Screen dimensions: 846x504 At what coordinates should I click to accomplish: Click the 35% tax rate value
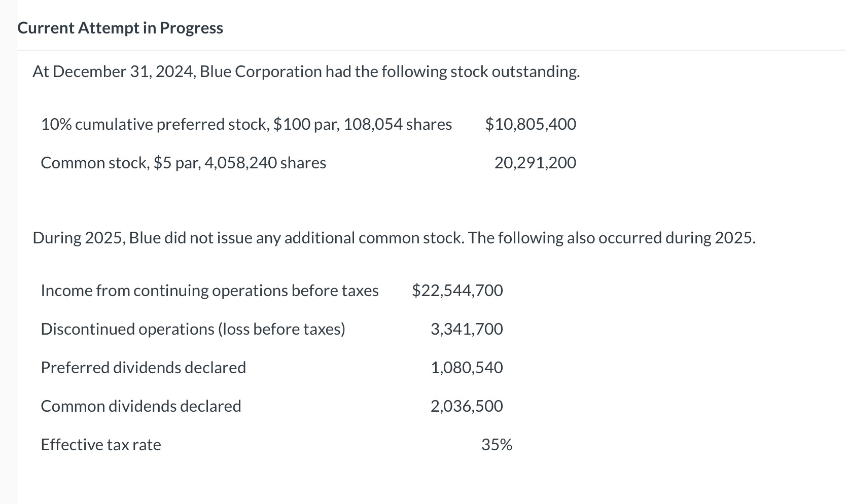pos(497,445)
